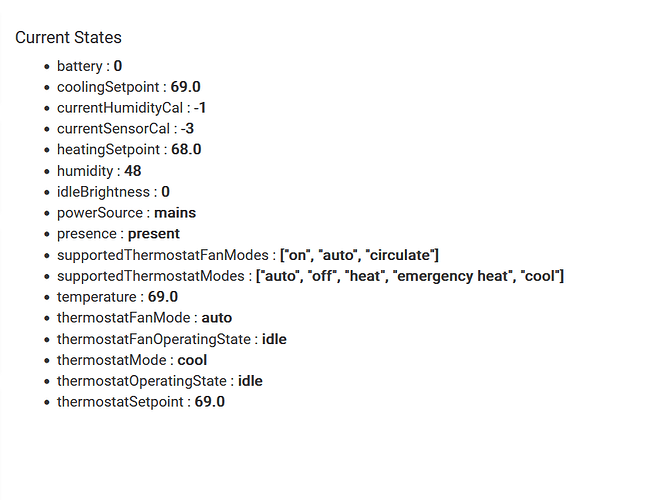
Task: Click the humidity state entry
Action: coord(99,171)
